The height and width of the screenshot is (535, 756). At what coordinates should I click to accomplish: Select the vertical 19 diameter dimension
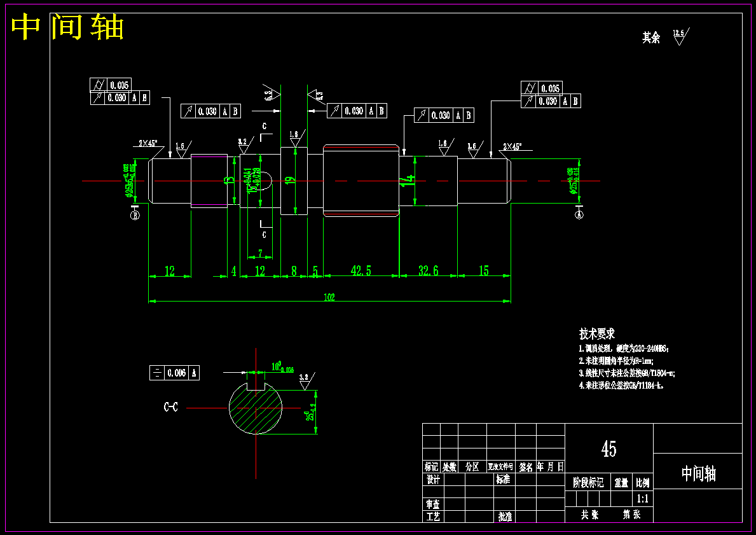(289, 180)
